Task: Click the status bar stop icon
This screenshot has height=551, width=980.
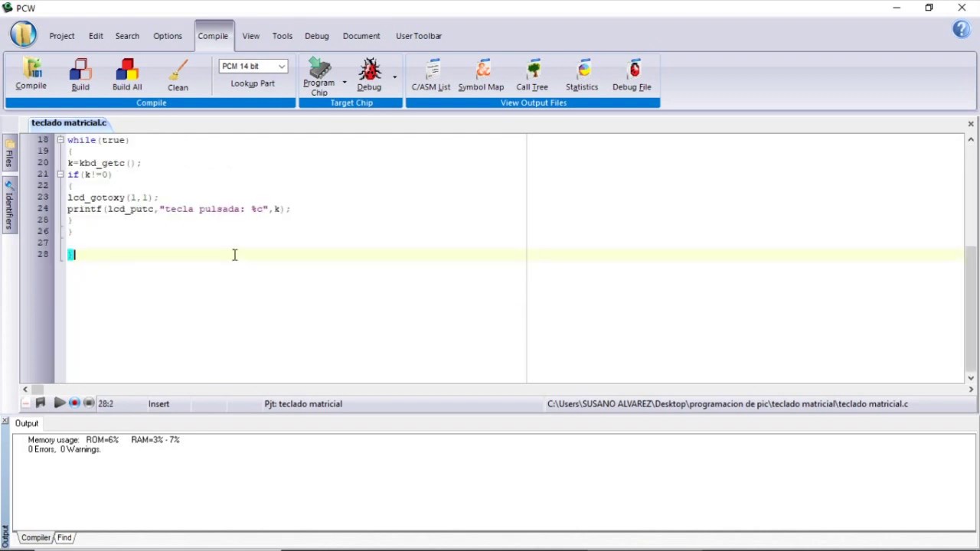Action: coord(89,403)
